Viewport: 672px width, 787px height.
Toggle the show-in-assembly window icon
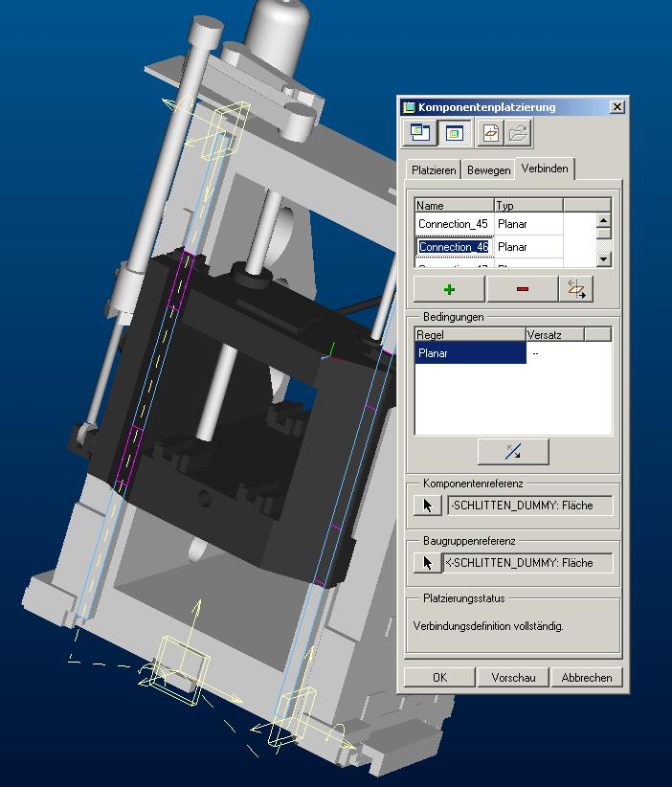coord(454,133)
